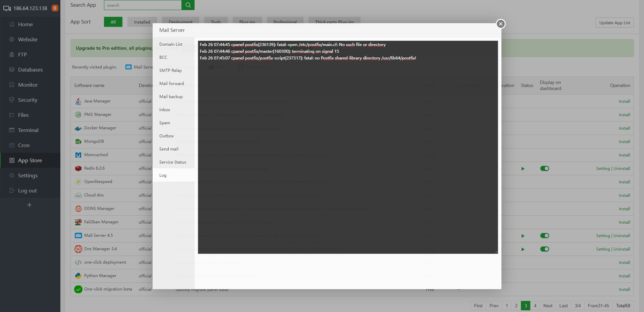Uninstall Mail Server 4.5
The height and width of the screenshot is (312, 644).
tap(622, 236)
